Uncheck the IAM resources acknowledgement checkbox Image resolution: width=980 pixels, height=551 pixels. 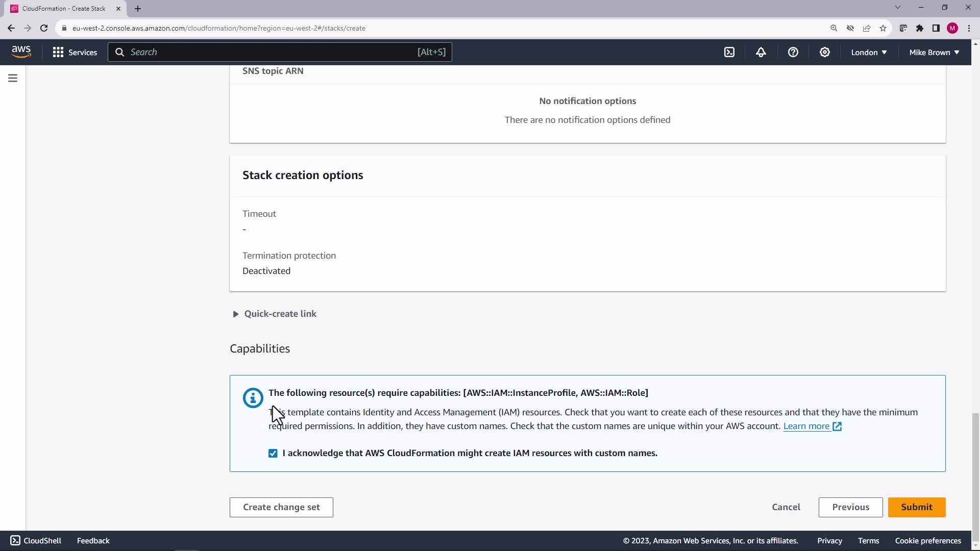click(x=273, y=454)
